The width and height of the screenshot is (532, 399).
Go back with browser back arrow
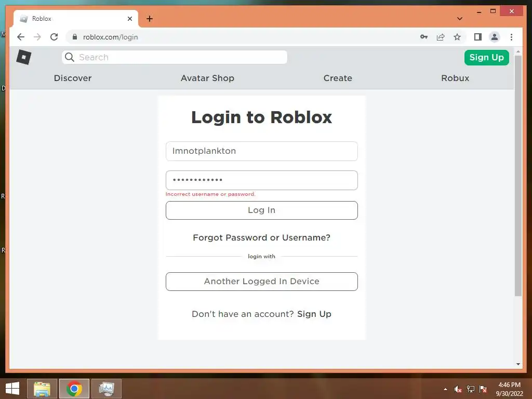(21, 37)
